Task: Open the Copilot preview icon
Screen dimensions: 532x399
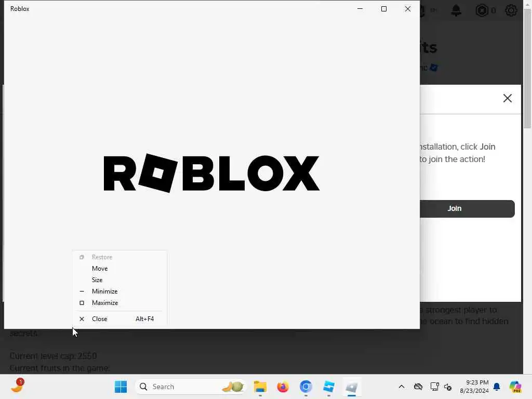Action: click(515, 387)
